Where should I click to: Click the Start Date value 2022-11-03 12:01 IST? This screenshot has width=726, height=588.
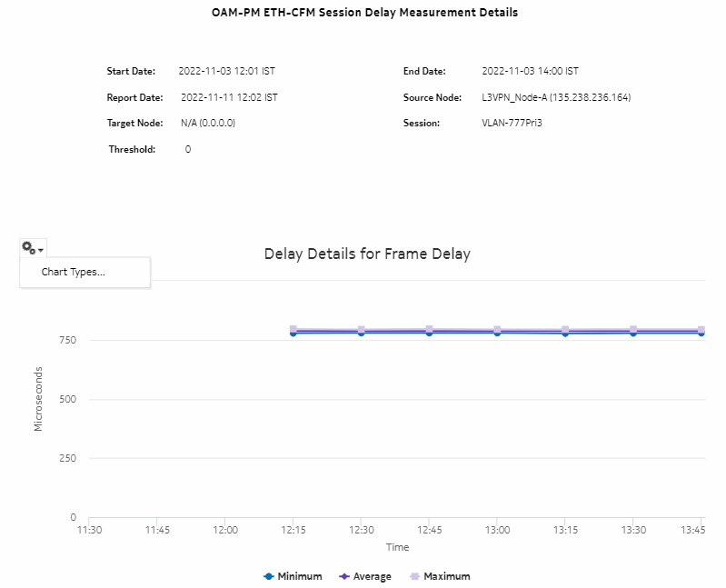tap(227, 71)
